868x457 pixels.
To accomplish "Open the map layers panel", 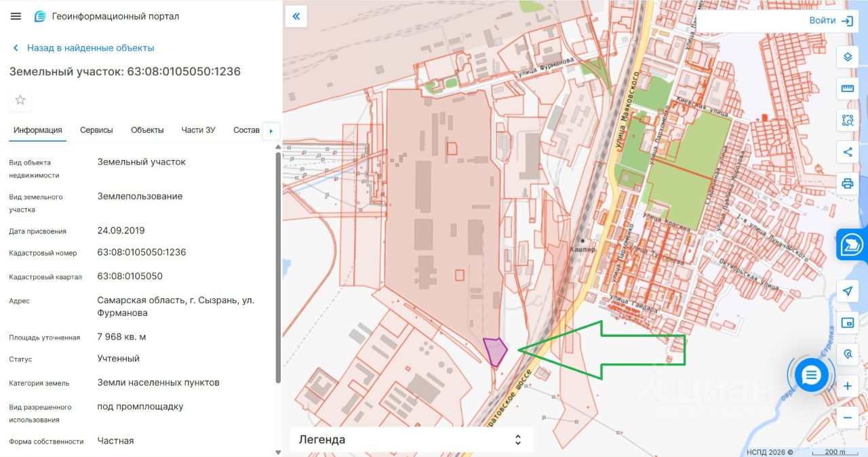I will coord(847,57).
